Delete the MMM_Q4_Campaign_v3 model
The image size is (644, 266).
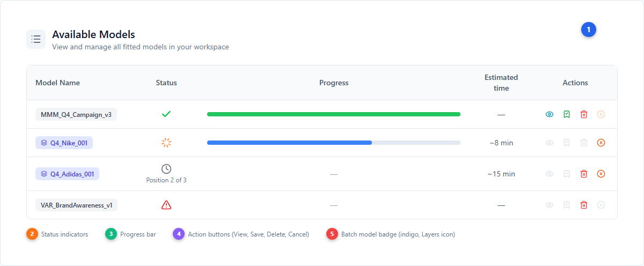pos(584,114)
